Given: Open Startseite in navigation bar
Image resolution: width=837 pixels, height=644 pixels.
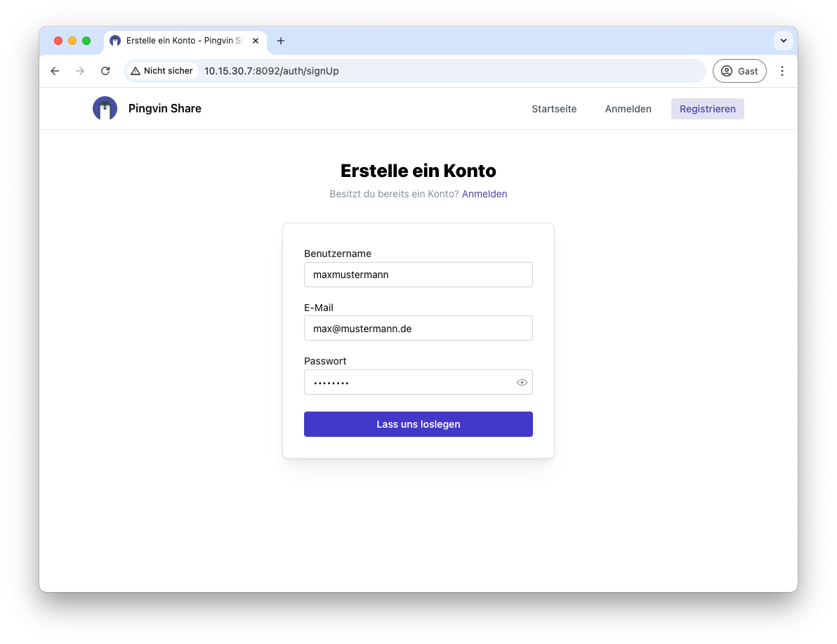Looking at the screenshot, I should (554, 109).
